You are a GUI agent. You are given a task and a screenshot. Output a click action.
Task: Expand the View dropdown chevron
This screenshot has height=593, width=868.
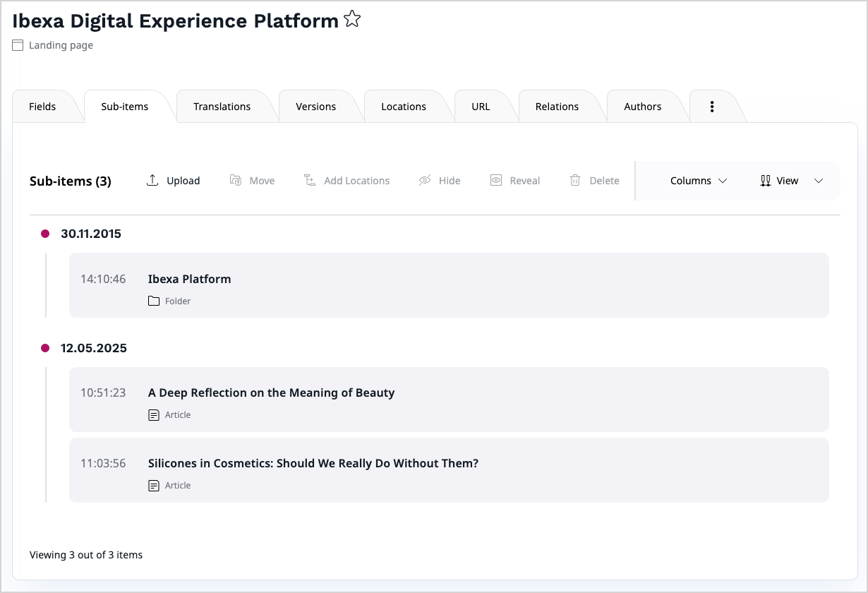(819, 181)
